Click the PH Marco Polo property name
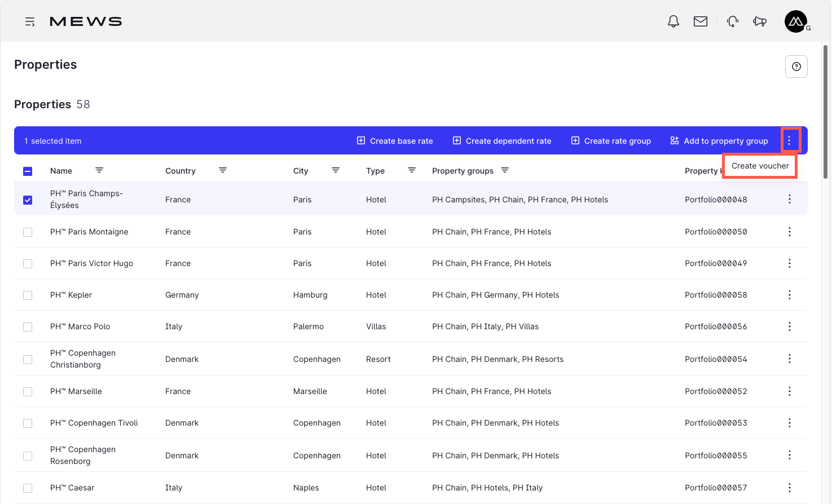 80,326
